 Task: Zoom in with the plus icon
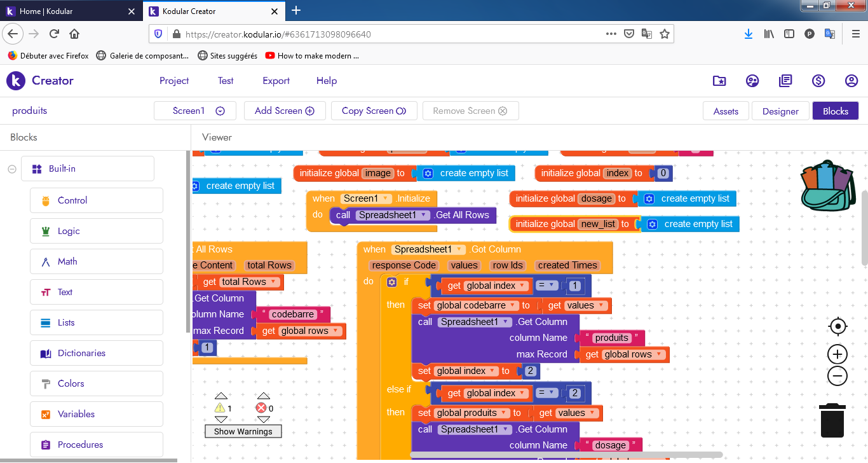(x=837, y=354)
